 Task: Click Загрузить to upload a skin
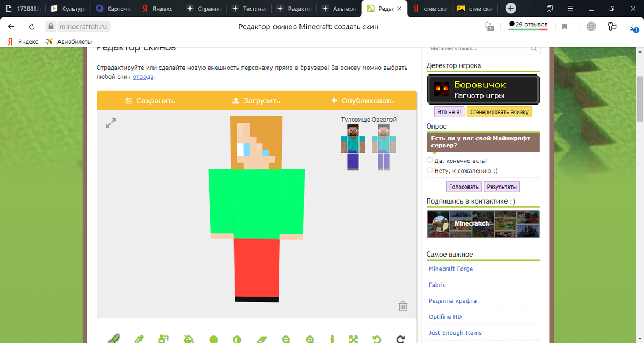(256, 100)
